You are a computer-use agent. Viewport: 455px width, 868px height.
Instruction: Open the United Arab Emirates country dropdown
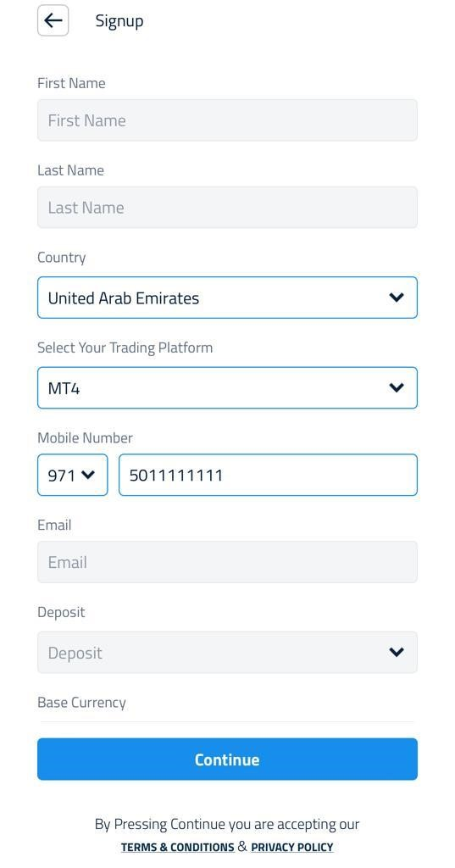227,298
